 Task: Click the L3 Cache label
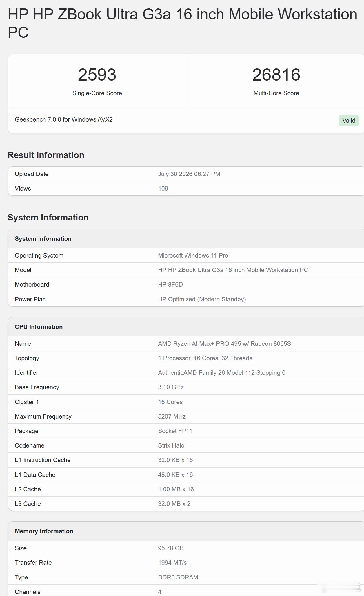point(28,504)
